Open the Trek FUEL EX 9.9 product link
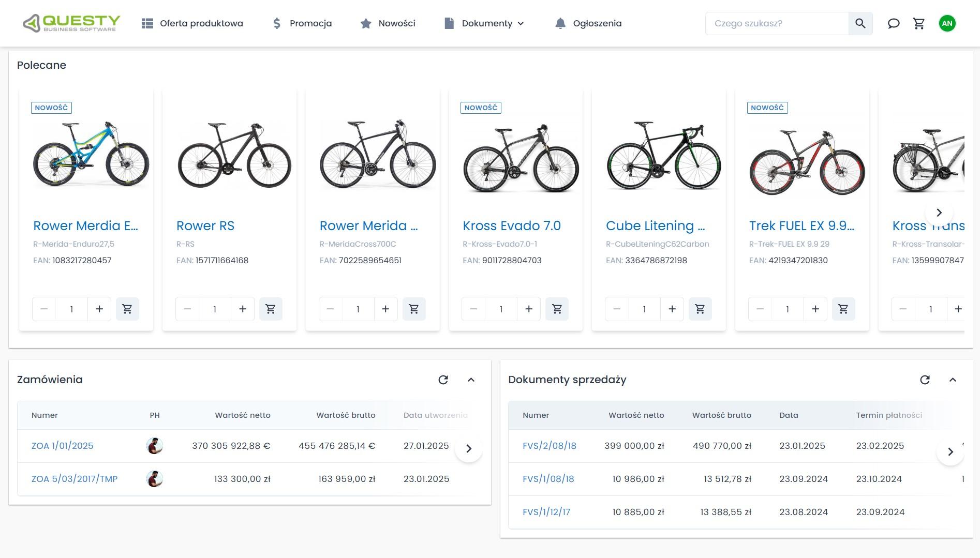980x558 pixels. [x=801, y=226]
